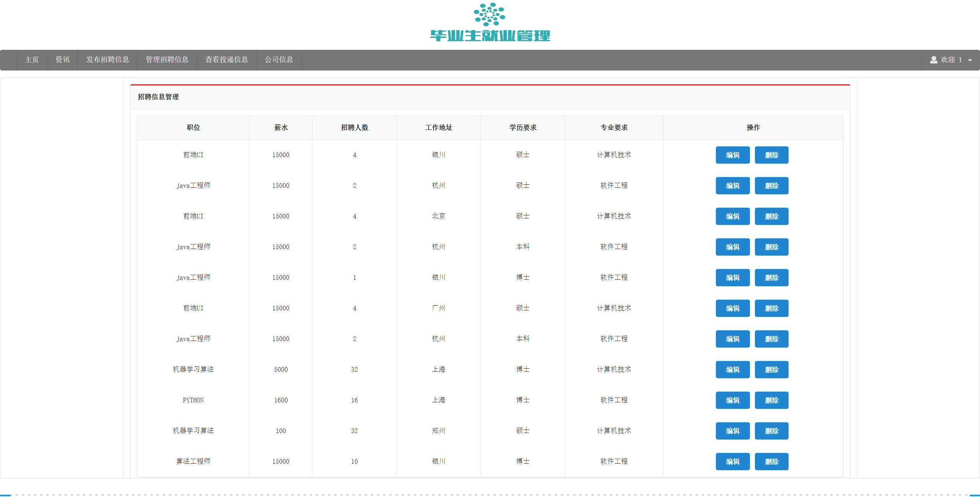This screenshot has height=497, width=980.
Task: Go to the 公司信息 menu item
Action: point(279,60)
